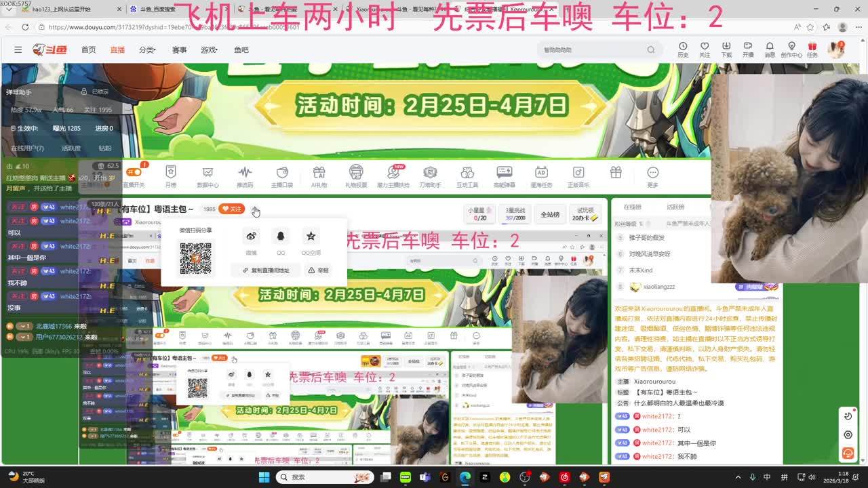
Task: Click the user avatar in Douyu header
Action: pos(835,49)
